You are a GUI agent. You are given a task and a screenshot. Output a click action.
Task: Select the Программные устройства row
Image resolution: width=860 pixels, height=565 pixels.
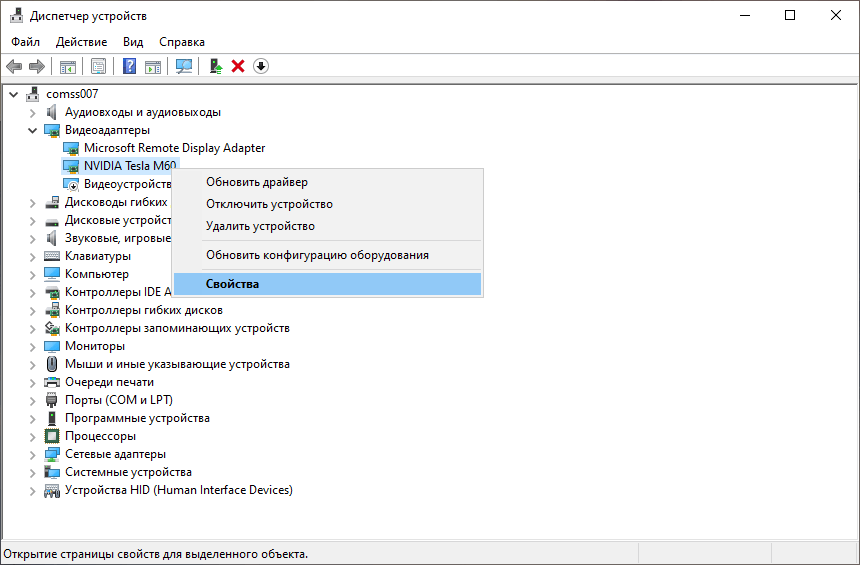coord(137,418)
